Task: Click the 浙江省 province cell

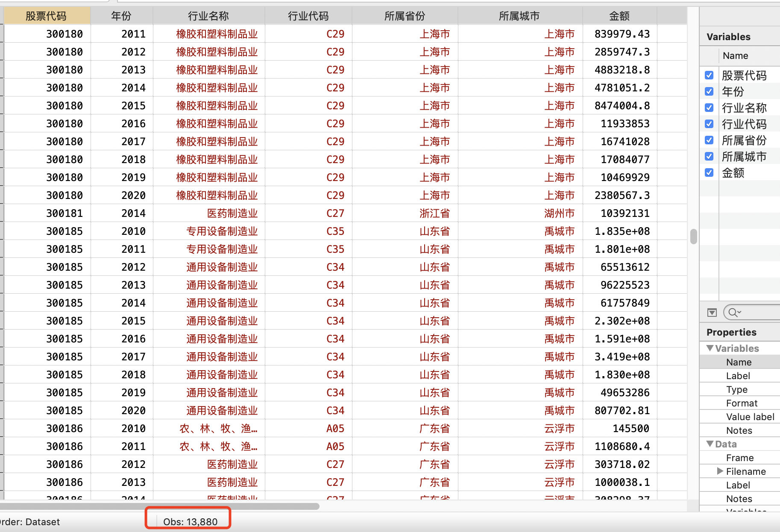Action: (x=405, y=213)
